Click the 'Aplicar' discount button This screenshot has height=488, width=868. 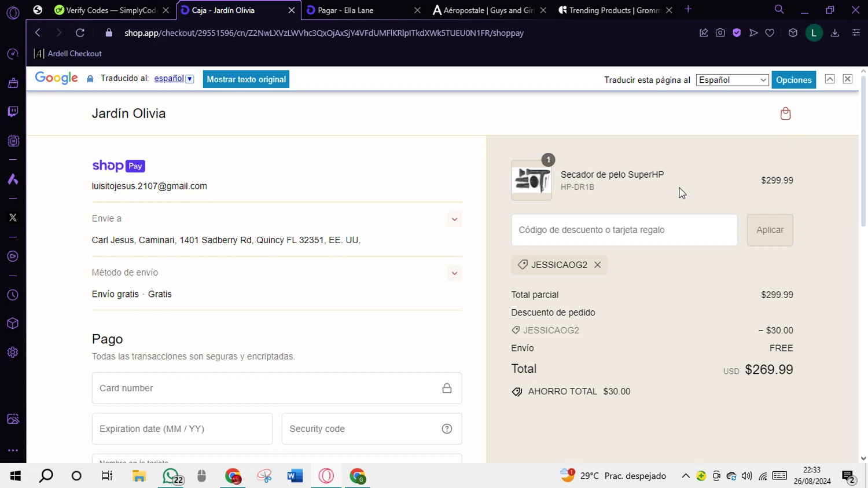coord(770,230)
